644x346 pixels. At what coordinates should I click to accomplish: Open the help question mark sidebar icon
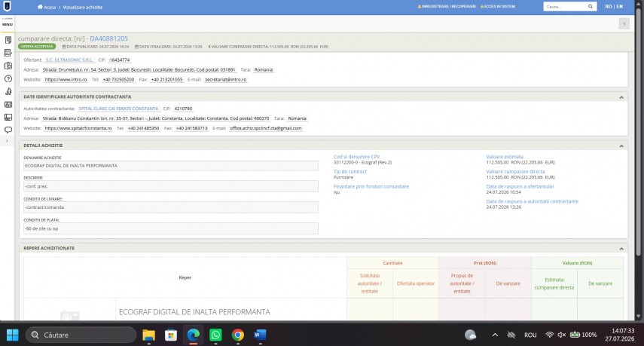[x=8, y=78]
